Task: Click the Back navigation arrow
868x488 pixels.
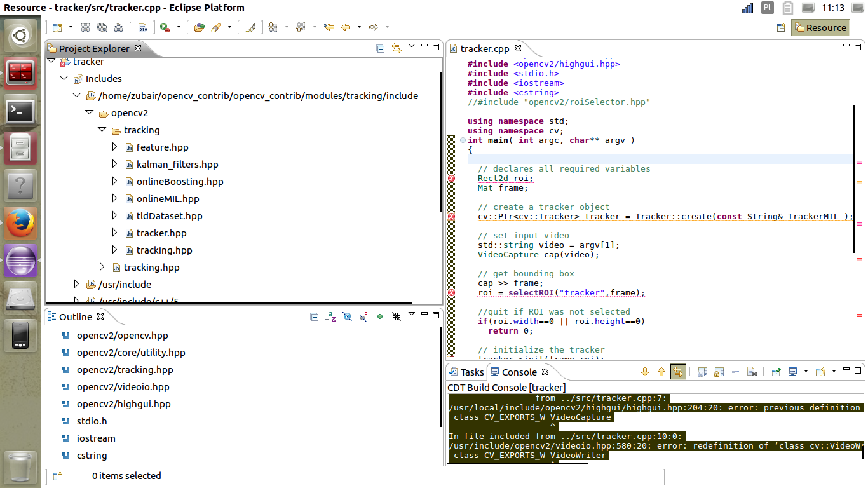Action: pos(346,27)
